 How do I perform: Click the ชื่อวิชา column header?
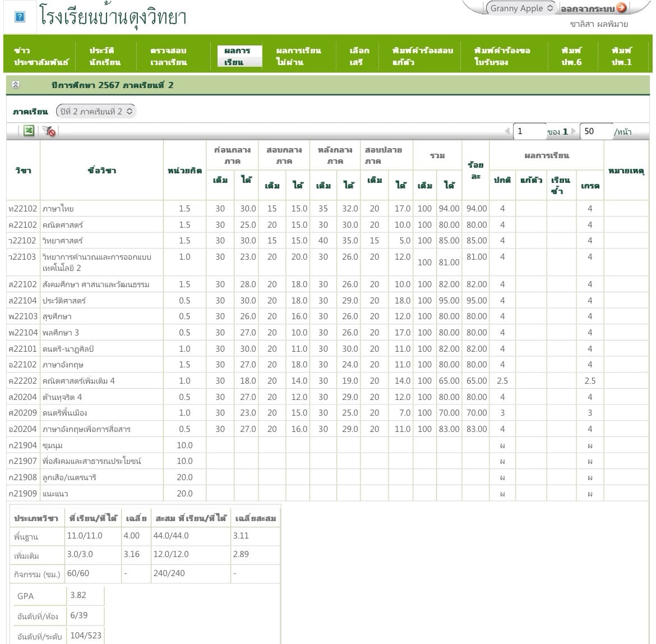click(101, 171)
